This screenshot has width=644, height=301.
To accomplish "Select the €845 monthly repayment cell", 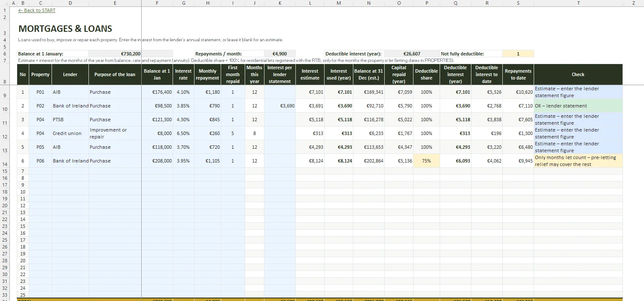I will (208, 120).
